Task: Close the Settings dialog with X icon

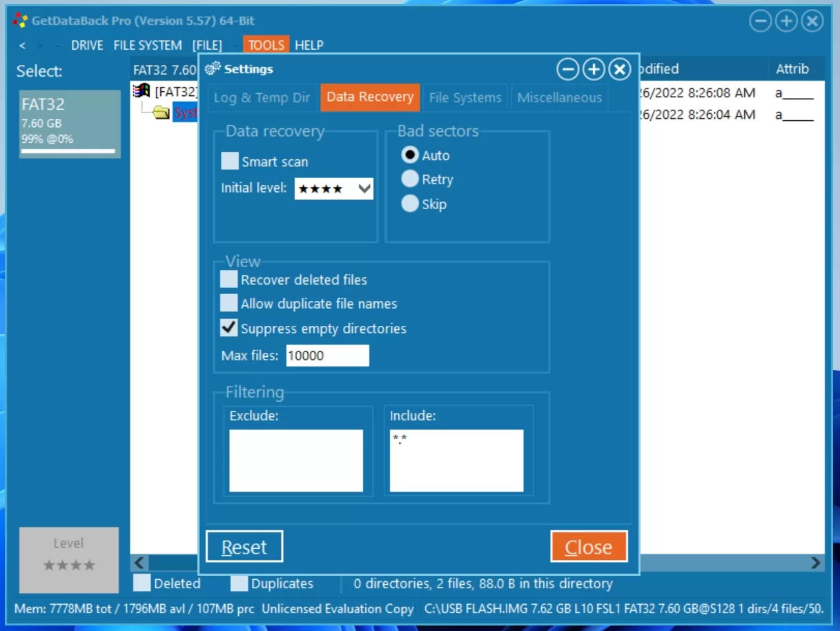Action: (x=620, y=69)
